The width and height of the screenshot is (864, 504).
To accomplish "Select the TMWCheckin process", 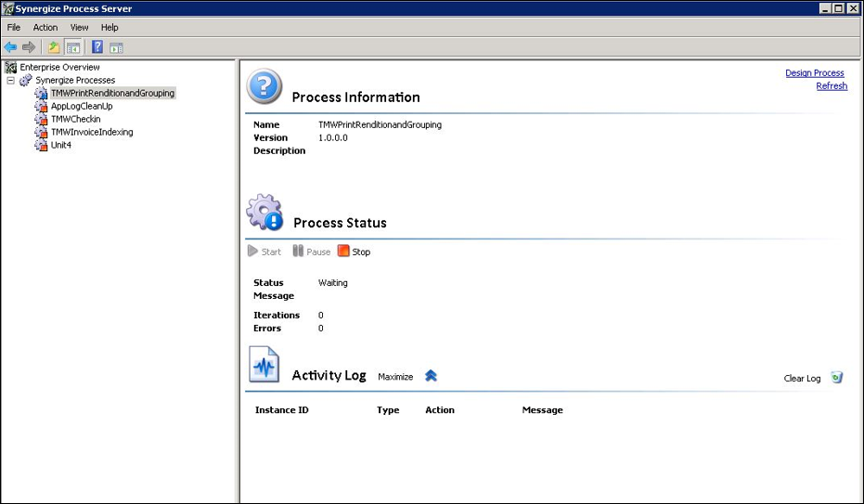I will tap(76, 119).
